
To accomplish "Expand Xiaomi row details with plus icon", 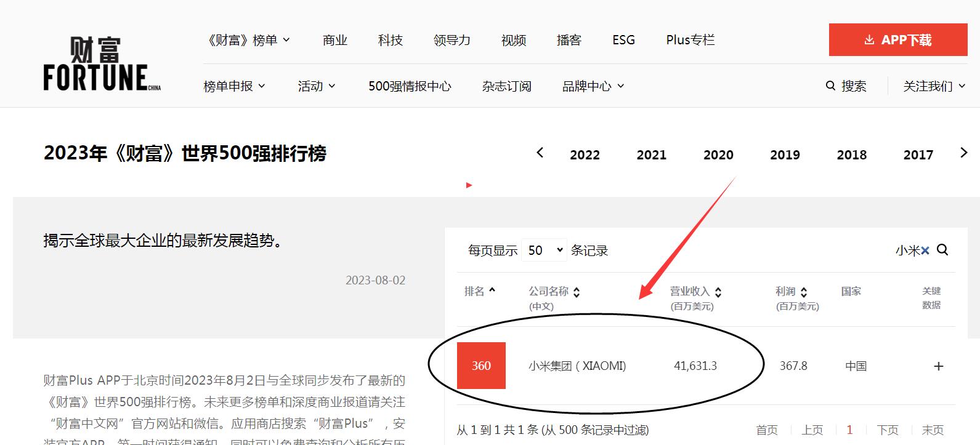I will pyautogui.click(x=939, y=366).
